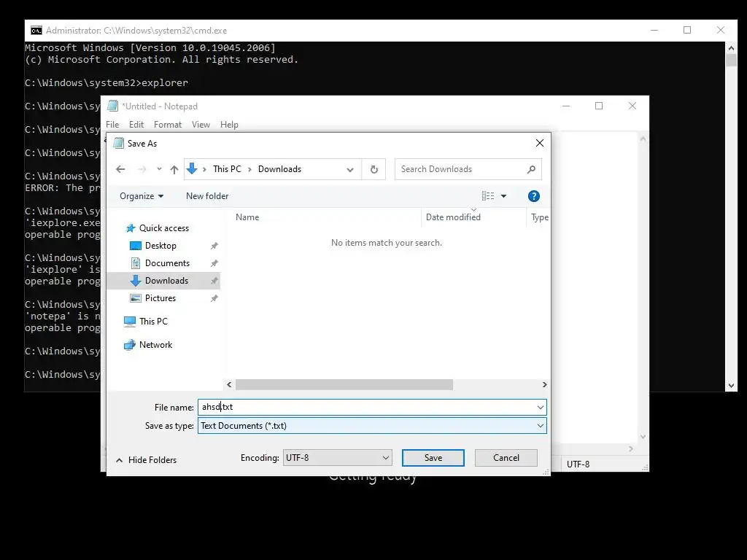Open the Organize menu

pyautogui.click(x=141, y=196)
